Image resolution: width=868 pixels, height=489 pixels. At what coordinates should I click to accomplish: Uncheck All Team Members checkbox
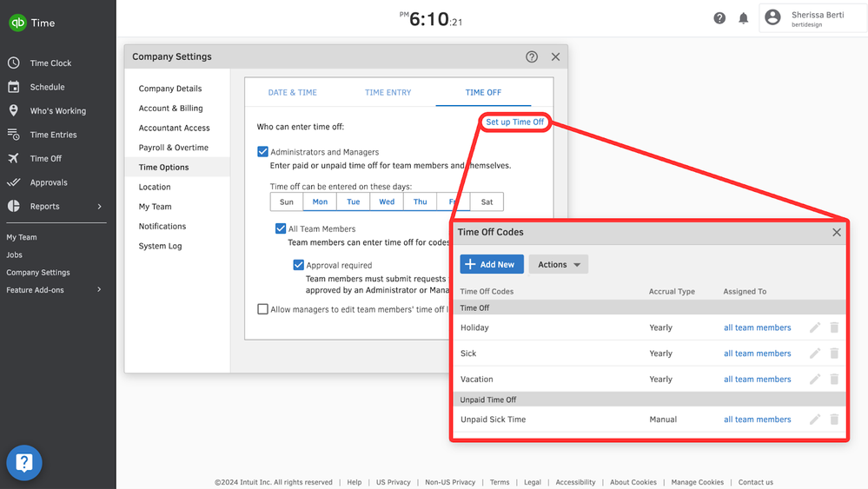pyautogui.click(x=281, y=228)
